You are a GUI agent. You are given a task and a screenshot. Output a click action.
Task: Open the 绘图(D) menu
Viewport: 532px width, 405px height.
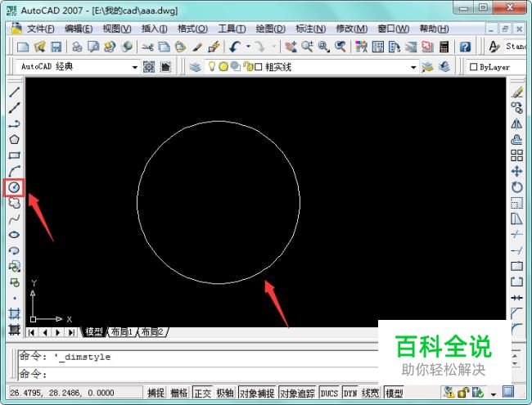click(271, 29)
